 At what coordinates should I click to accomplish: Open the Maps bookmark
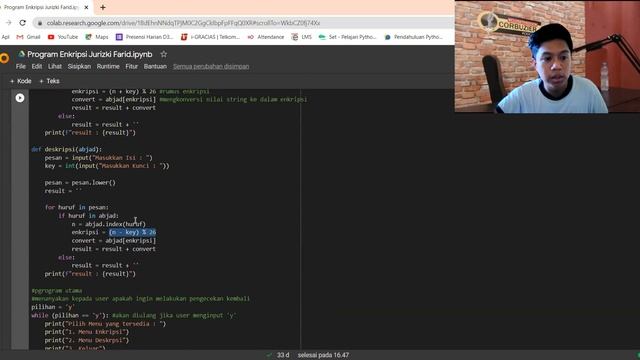click(97, 37)
